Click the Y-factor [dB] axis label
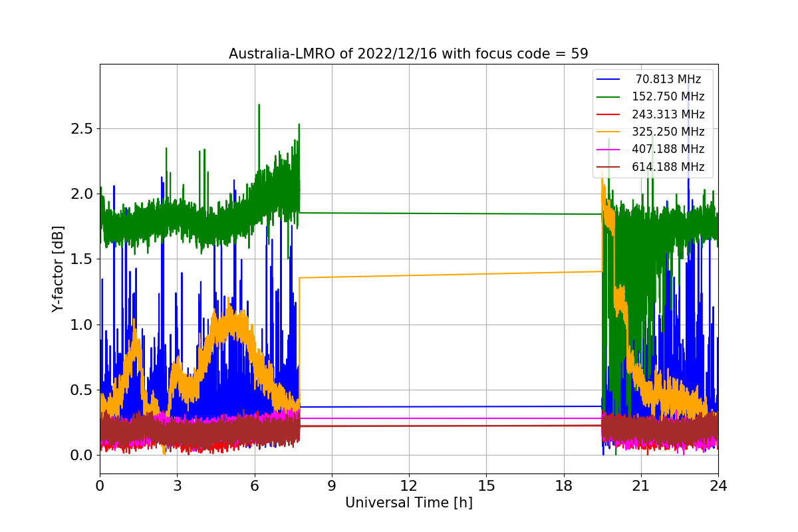Viewport: 798px width, 532px height. pos(58,269)
